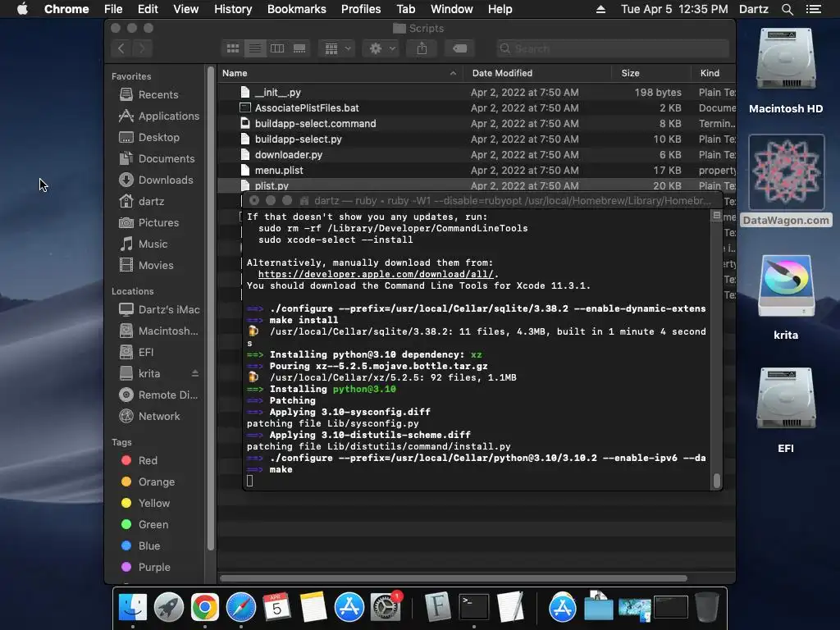Select the __init__.py file
Image resolution: width=840 pixels, height=630 pixels.
click(x=477, y=93)
